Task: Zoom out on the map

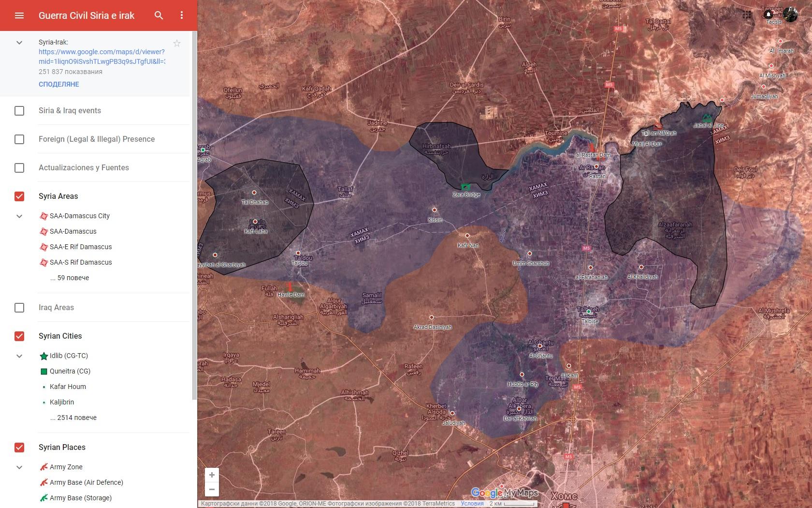Action: coord(212,489)
